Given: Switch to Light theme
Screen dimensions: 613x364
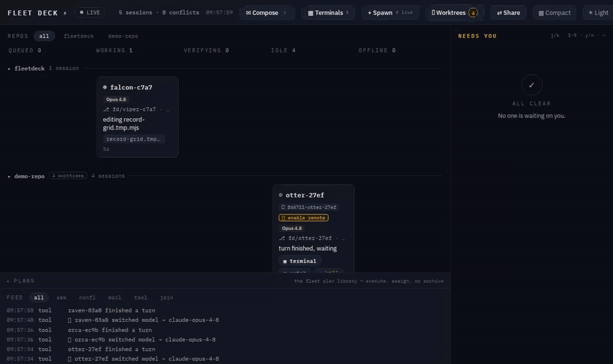Looking at the screenshot, I should point(598,13).
